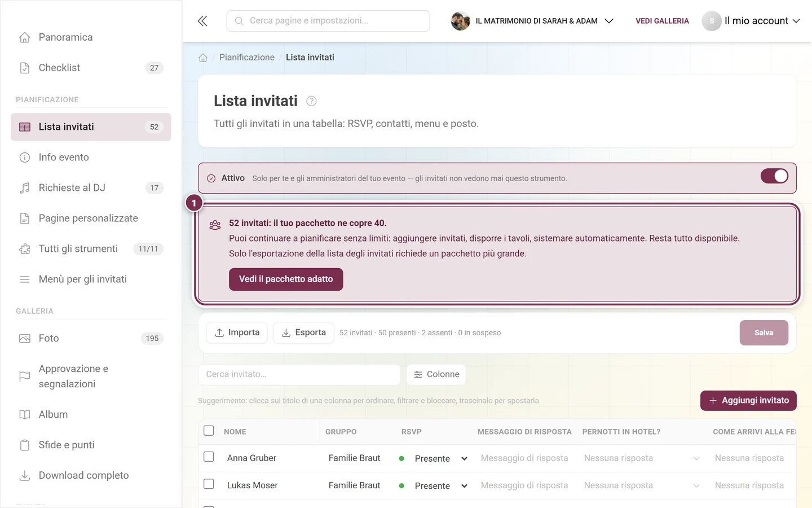Image resolution: width=812 pixels, height=508 pixels.
Task: Sort by the GRUPPO column header
Action: pyautogui.click(x=341, y=432)
